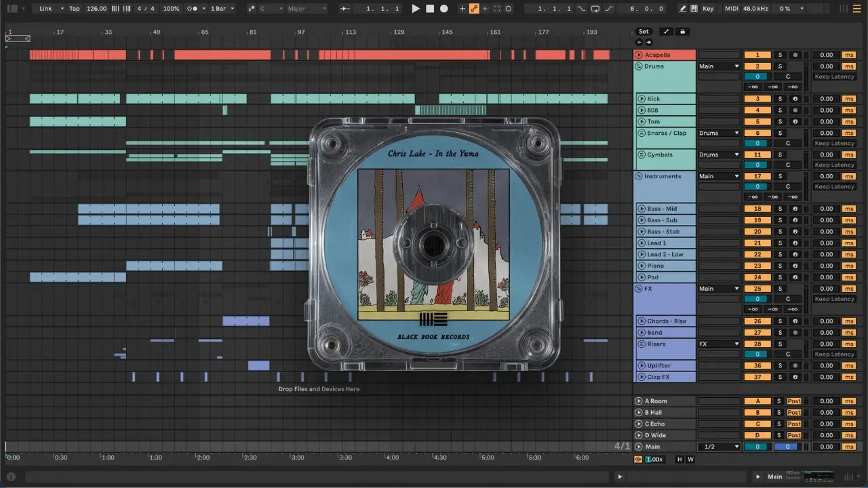Toggle Post on the A Room return
The width and height of the screenshot is (868, 488).
click(794, 401)
